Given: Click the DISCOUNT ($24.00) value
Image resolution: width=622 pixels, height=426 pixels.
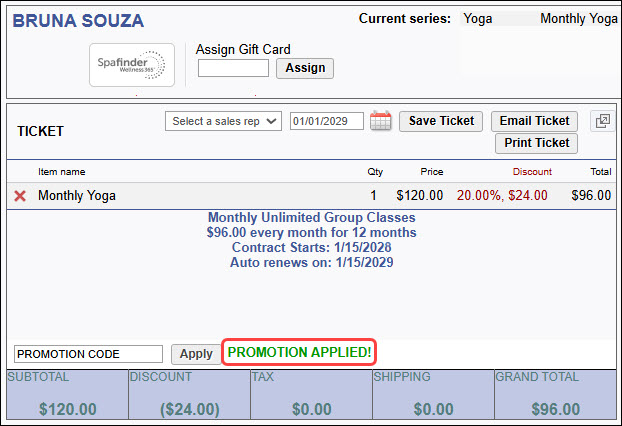Looking at the screenshot, I should tap(190, 409).
